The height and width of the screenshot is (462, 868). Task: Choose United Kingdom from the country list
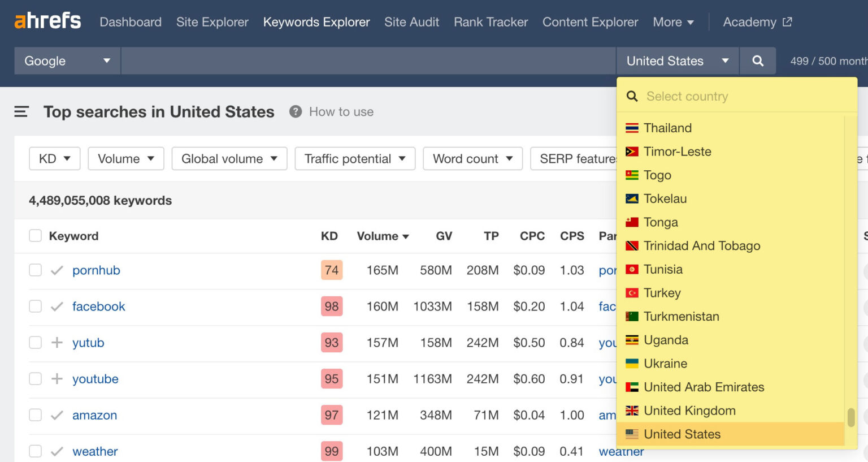689,411
